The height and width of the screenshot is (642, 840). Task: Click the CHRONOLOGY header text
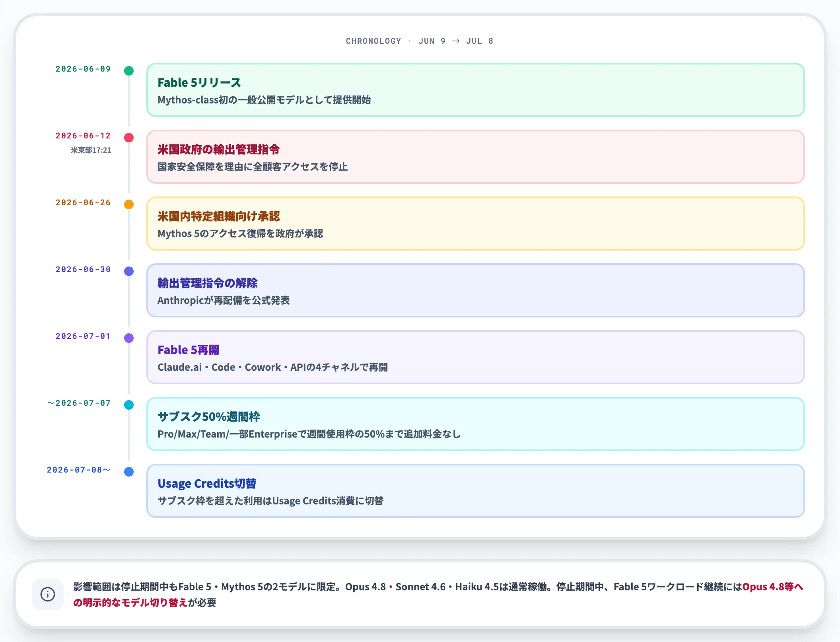pos(373,41)
